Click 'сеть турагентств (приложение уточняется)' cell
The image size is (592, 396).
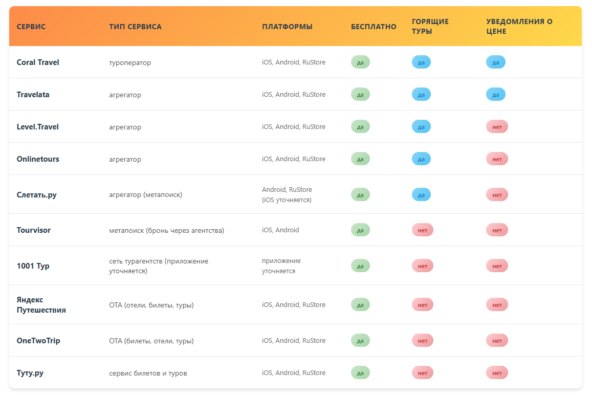pyautogui.click(x=159, y=266)
